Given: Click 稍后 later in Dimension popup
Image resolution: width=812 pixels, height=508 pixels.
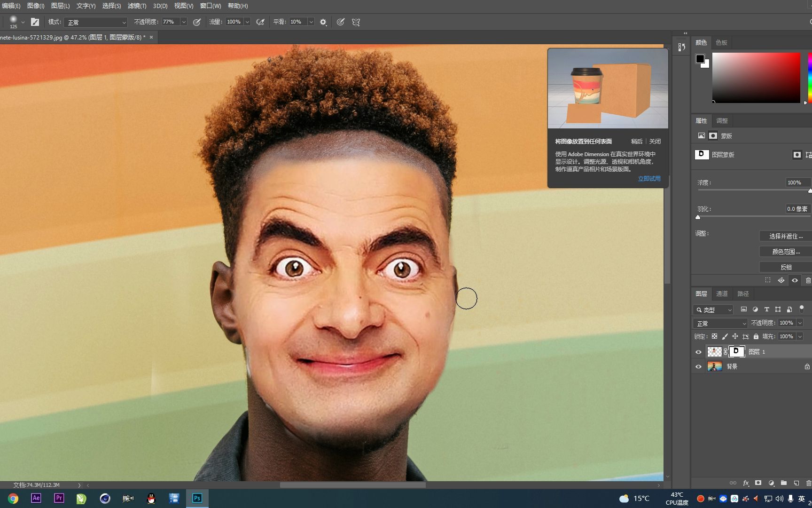Looking at the screenshot, I should (x=637, y=141).
